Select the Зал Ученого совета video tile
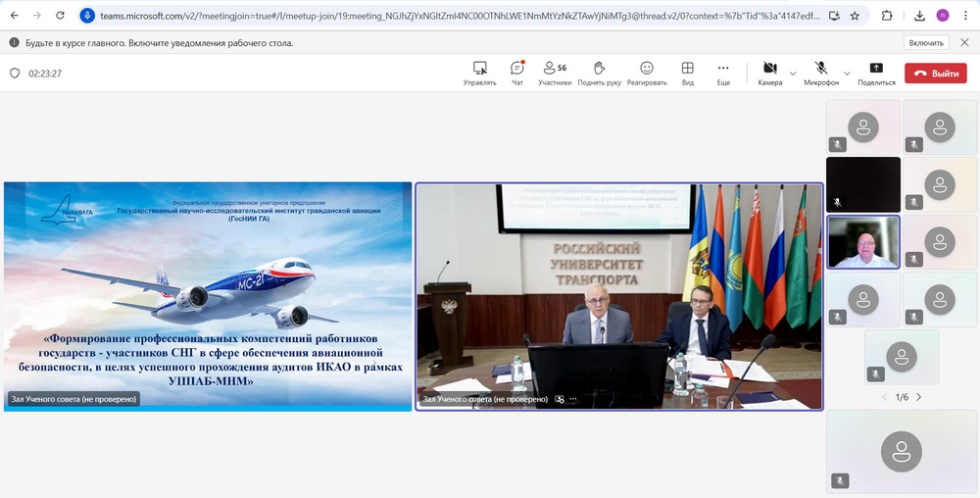 pyautogui.click(x=619, y=296)
